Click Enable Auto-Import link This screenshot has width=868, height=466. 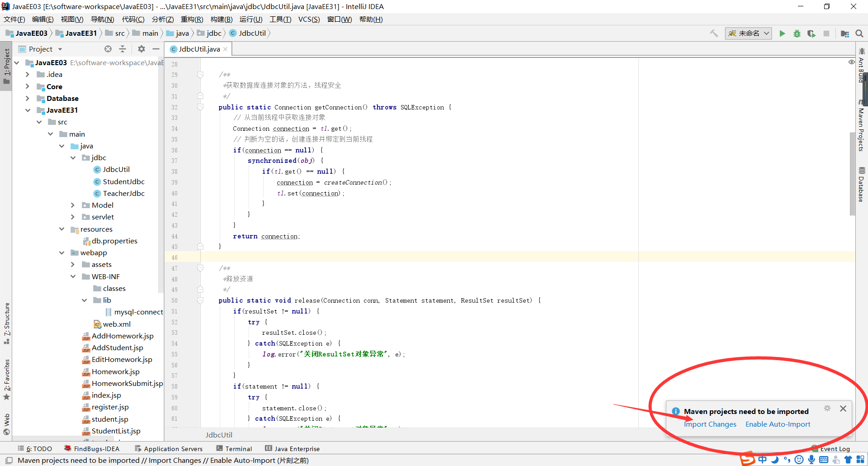778,424
